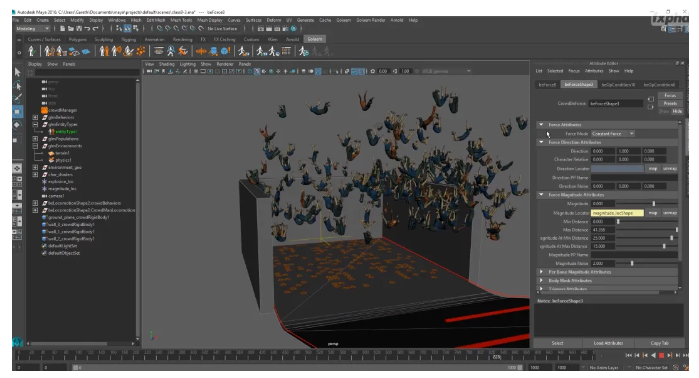699x378 pixels.
Task: Open the Mesh Tools menu
Action: tap(181, 20)
